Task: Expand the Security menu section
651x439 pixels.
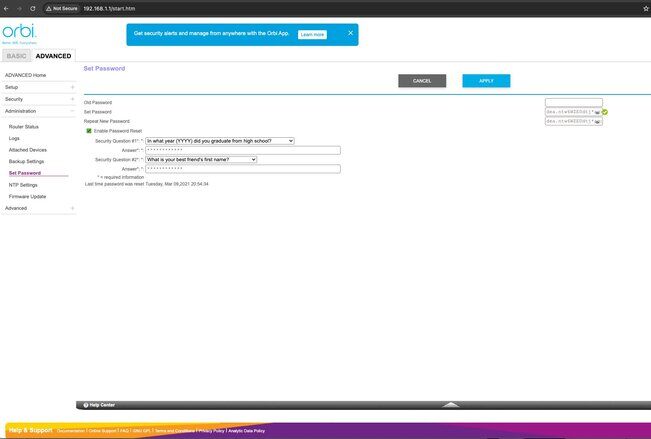Action: [72, 99]
